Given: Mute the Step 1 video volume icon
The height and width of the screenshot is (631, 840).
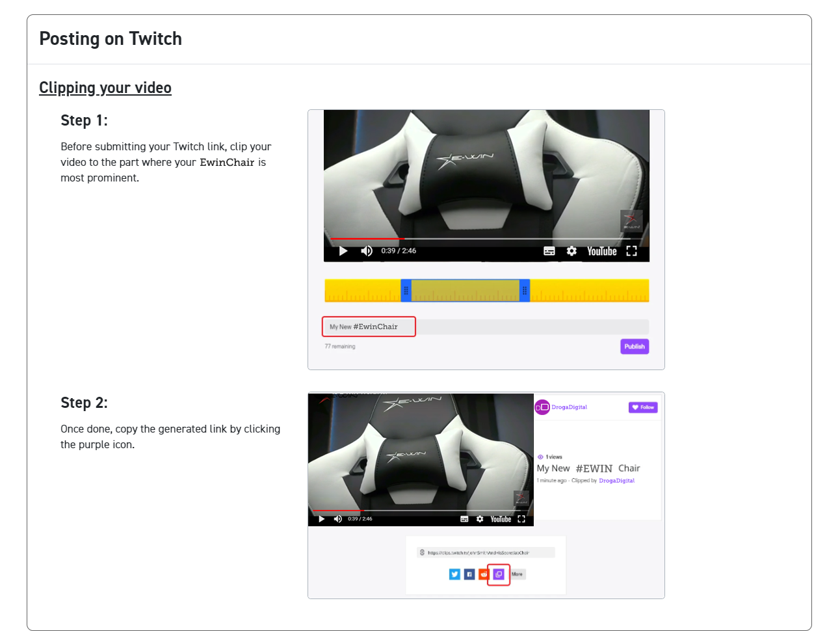Looking at the screenshot, I should click(367, 251).
